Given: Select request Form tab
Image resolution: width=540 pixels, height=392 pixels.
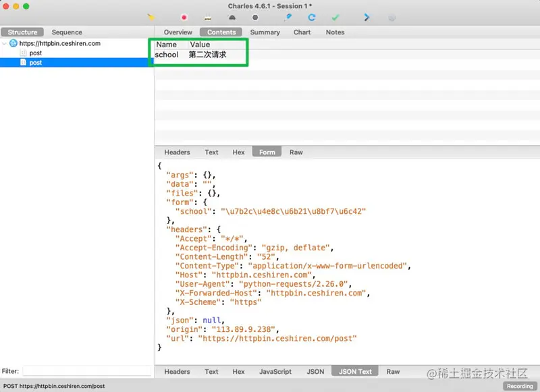Looking at the screenshot, I should point(267,152).
